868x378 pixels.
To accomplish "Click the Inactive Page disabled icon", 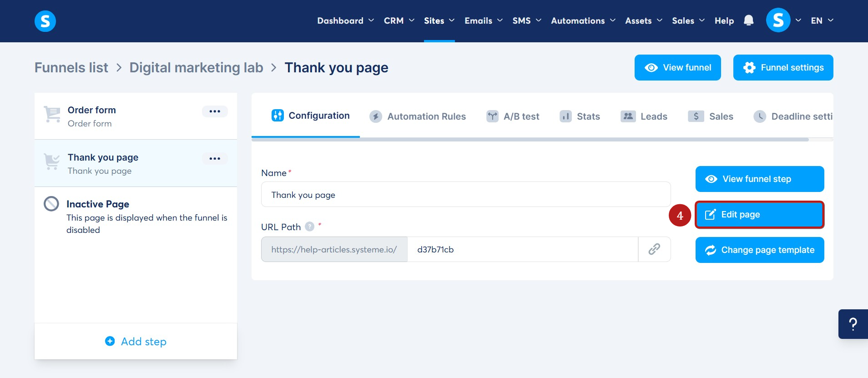I will point(51,204).
